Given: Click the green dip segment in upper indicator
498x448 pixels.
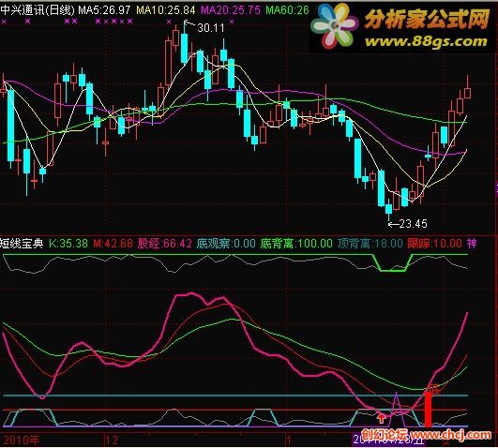Looking at the screenshot, I should coord(393,262).
